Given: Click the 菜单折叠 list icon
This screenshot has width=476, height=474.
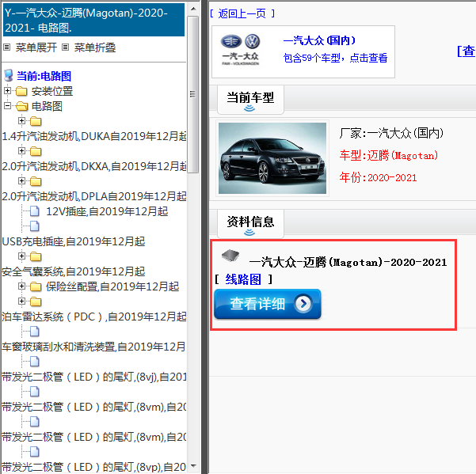Looking at the screenshot, I should click(x=65, y=47).
